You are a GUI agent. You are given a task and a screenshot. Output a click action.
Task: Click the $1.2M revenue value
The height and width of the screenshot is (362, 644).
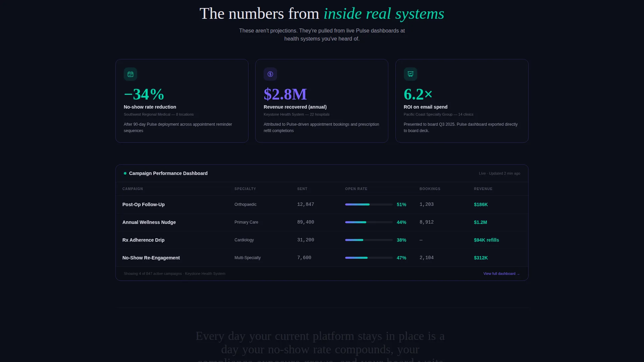[480, 222]
